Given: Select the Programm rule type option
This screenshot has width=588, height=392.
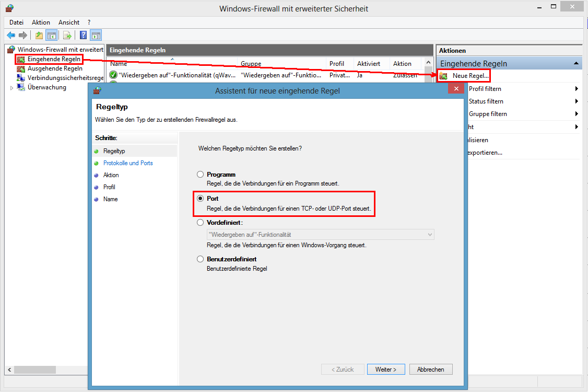Looking at the screenshot, I should click(x=201, y=174).
